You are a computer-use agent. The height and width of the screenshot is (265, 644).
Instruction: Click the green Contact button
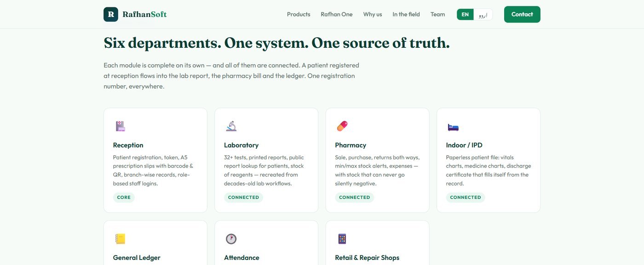coord(522,14)
